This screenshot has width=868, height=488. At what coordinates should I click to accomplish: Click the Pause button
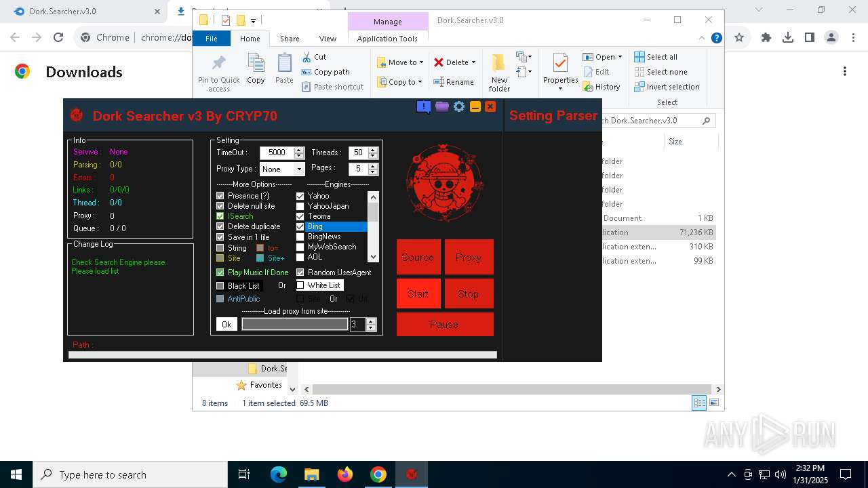444,324
